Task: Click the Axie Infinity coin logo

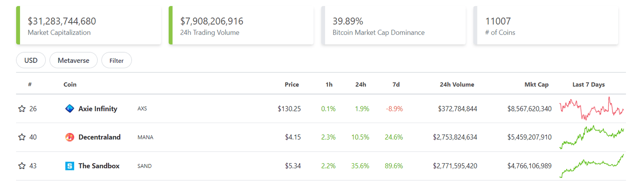Action: click(x=70, y=109)
